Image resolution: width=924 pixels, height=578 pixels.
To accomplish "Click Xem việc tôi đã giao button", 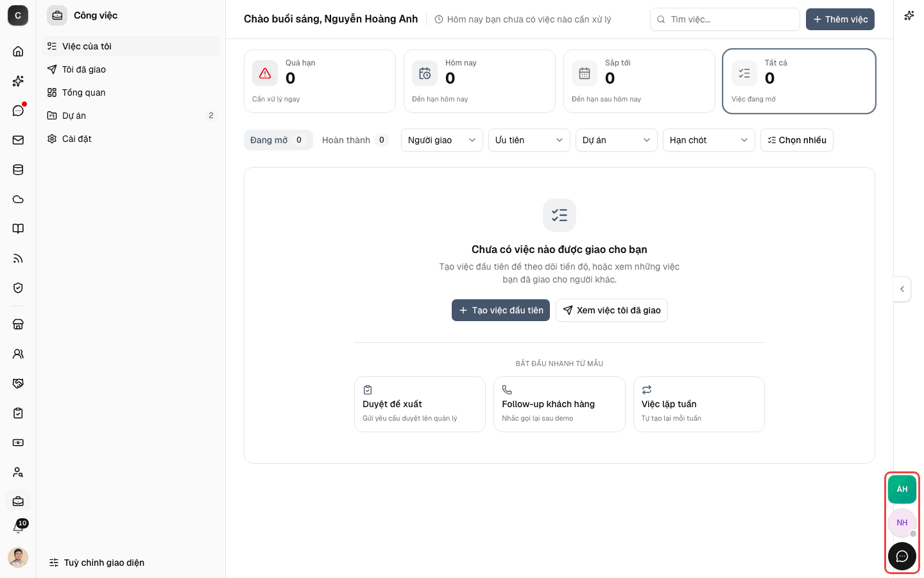I will [612, 310].
